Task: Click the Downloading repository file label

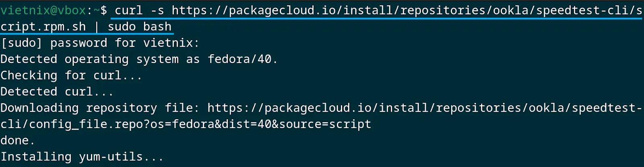Action: tap(100, 108)
